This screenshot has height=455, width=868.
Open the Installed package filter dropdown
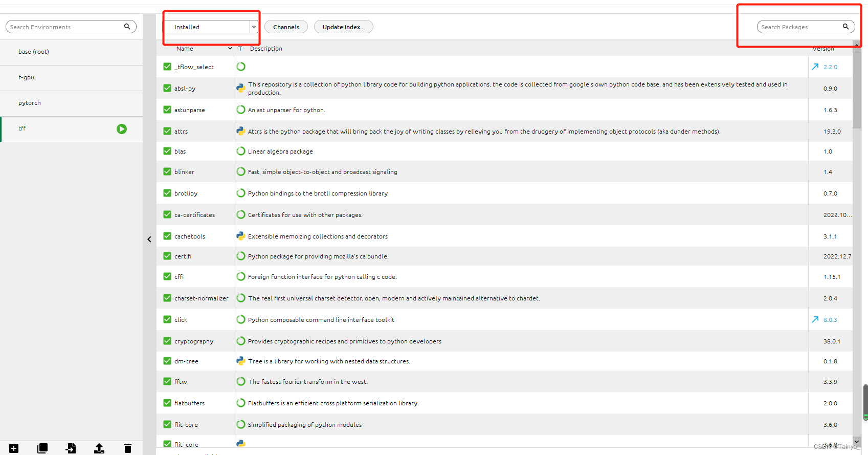pos(211,27)
